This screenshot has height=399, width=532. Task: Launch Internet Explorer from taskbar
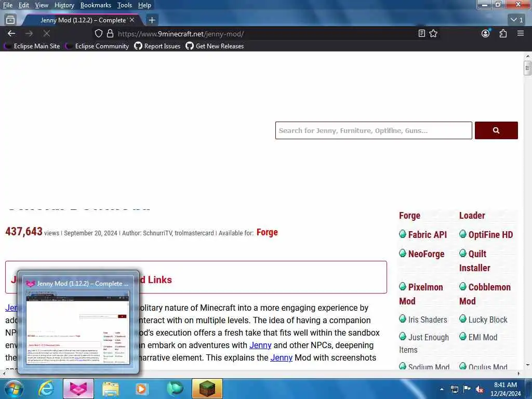[x=46, y=389]
